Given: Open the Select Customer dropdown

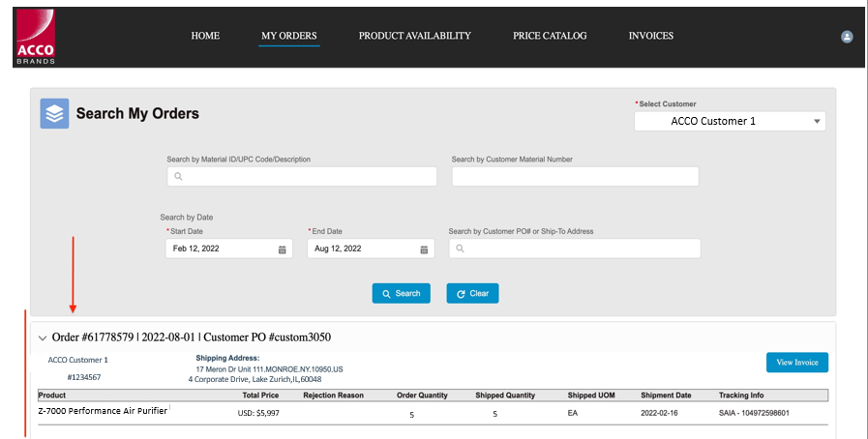Looking at the screenshot, I should click(x=730, y=121).
